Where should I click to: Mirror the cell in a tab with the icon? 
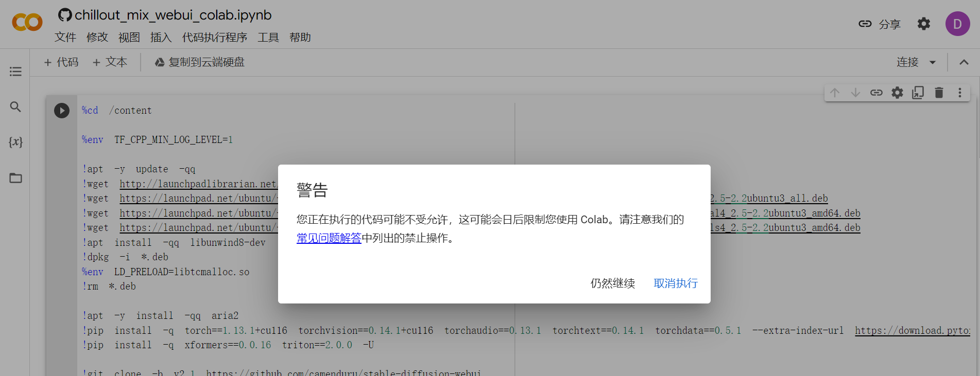918,93
